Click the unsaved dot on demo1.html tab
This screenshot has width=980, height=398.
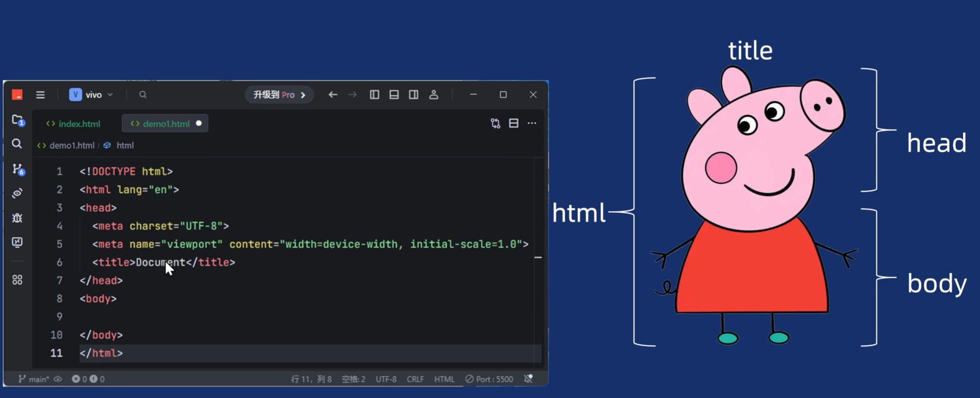[199, 123]
